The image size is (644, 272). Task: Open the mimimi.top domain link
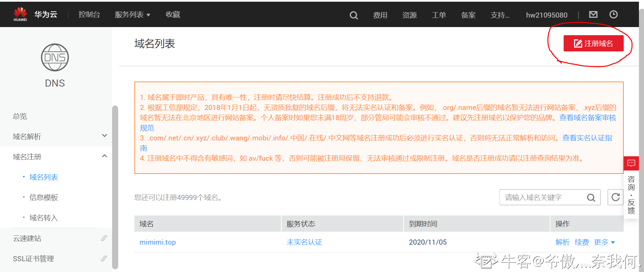point(158,242)
